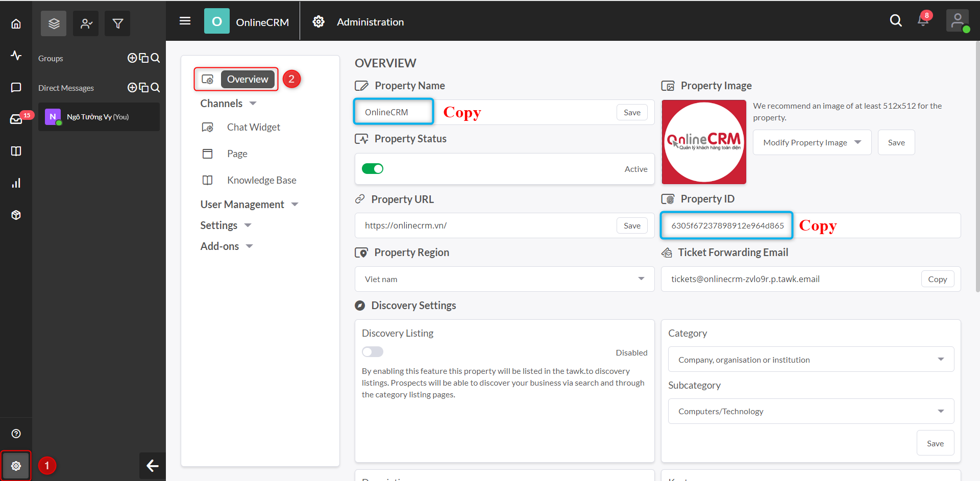Expand the Settings section

point(226,225)
